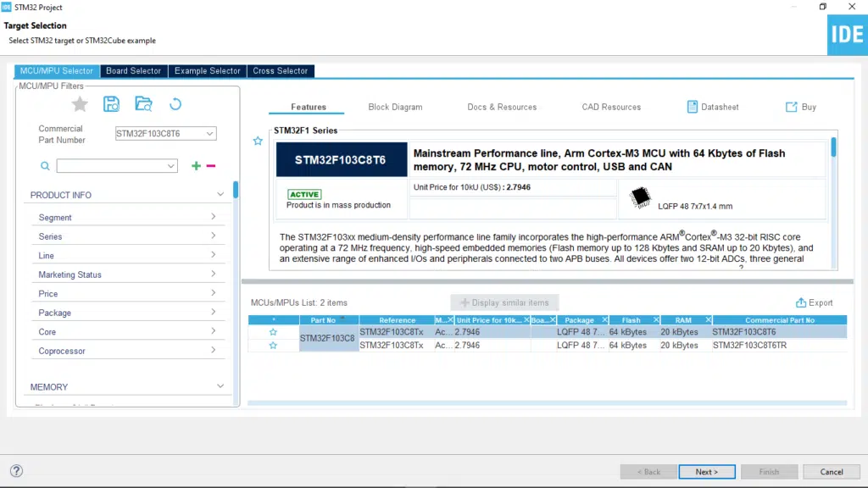Screen dimensions: 868x488
Task: Click the LQFP 48 package chip image
Action: tap(641, 197)
